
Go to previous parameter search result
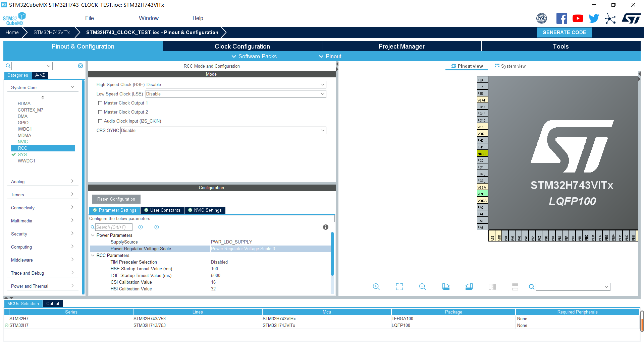[141, 227]
